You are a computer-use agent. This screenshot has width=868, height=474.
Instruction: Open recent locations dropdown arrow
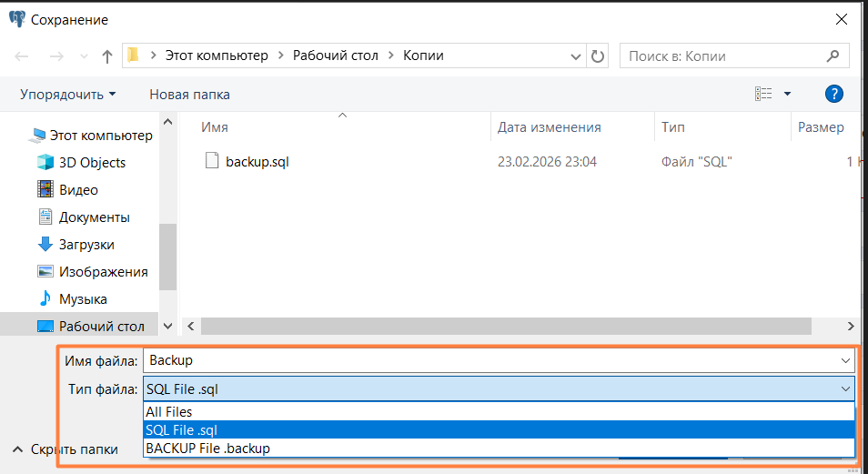84,56
